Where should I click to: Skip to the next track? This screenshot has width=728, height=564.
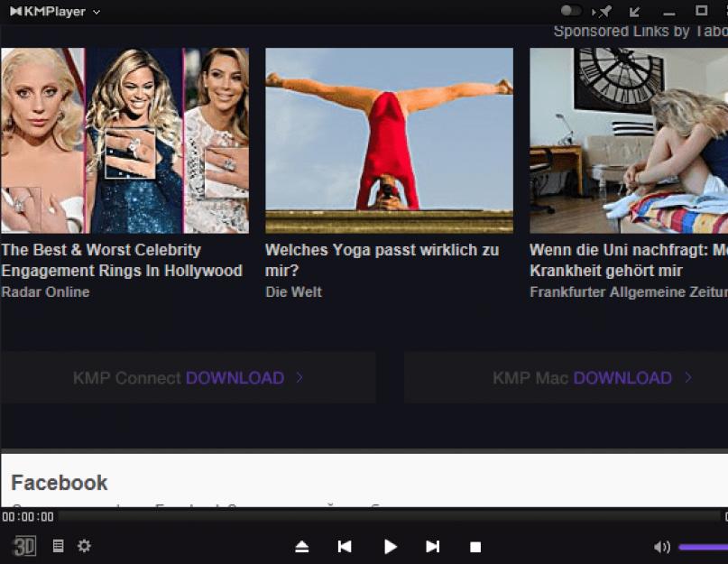point(433,547)
